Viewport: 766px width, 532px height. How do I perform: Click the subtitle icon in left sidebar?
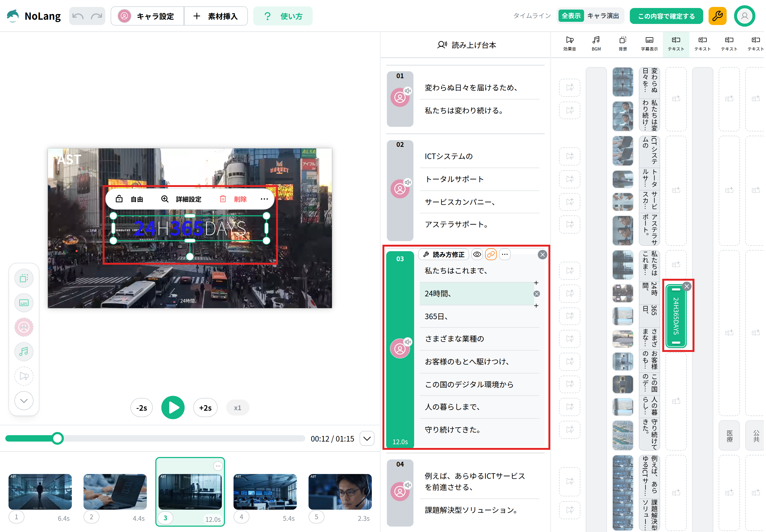24,303
